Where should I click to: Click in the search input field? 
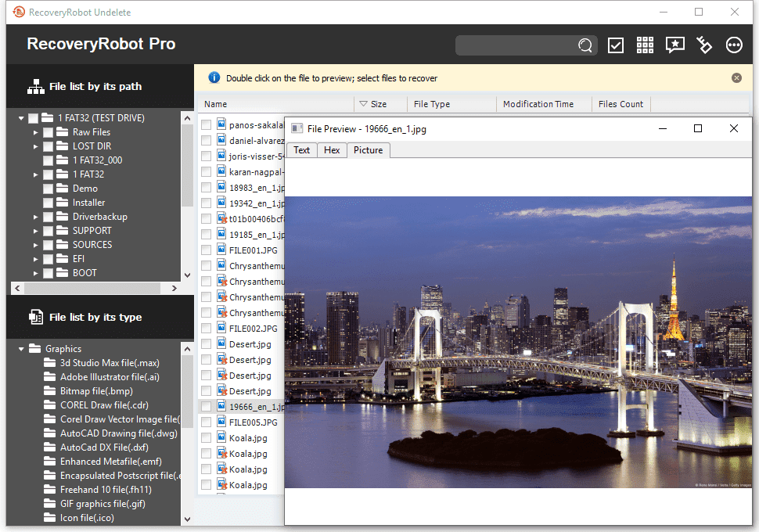click(516, 45)
